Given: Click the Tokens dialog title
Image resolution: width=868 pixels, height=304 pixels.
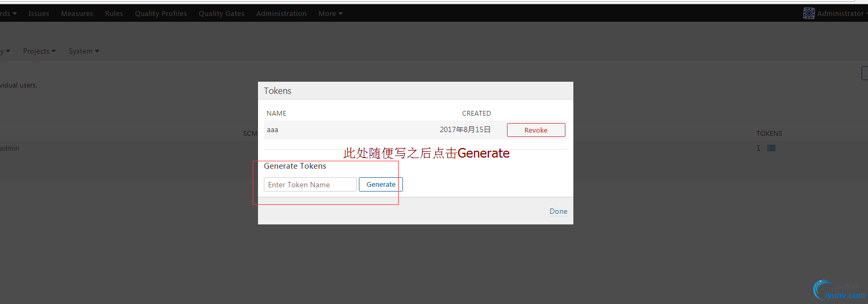Looking at the screenshot, I should click(278, 91).
